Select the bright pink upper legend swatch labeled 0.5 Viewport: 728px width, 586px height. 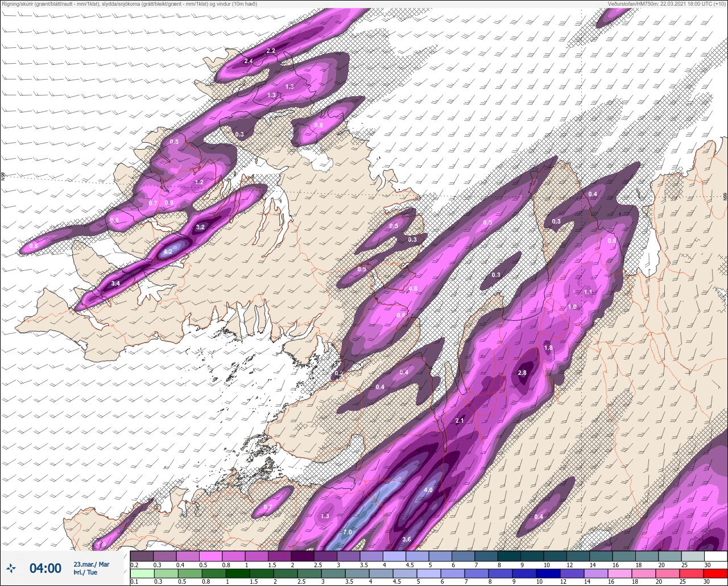pos(210,556)
